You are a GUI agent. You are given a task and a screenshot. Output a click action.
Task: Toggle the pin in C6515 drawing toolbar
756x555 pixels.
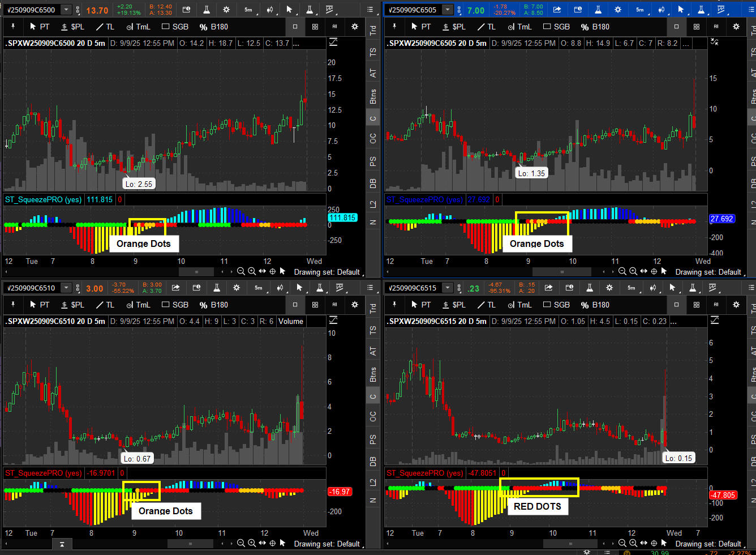(394, 305)
